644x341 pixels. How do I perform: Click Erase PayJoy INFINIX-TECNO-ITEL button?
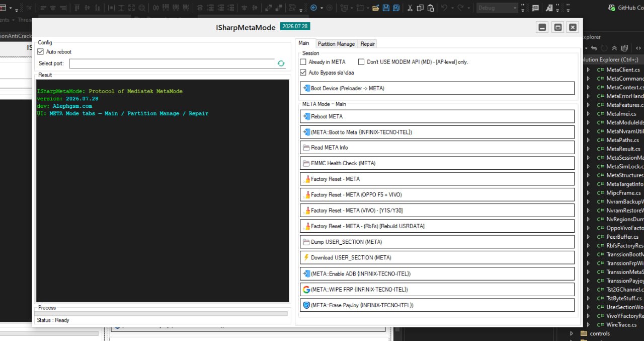tap(437, 305)
